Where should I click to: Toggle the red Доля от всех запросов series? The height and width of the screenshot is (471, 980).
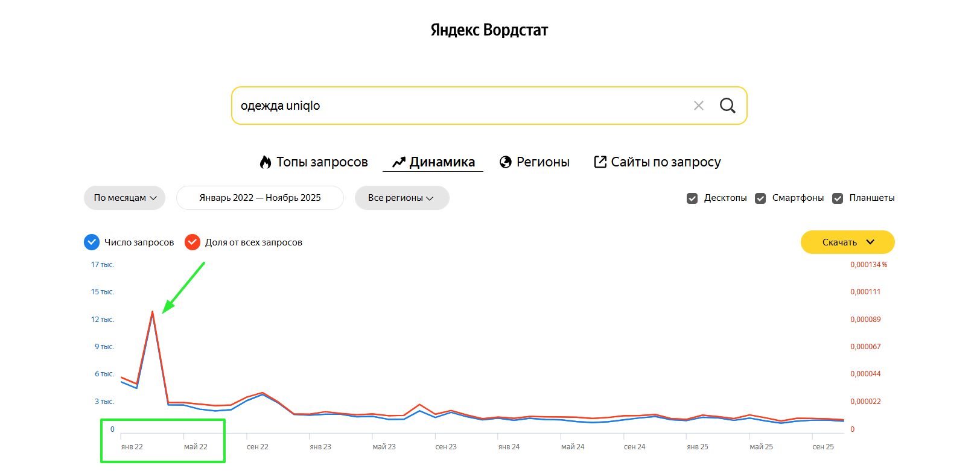[x=192, y=242]
